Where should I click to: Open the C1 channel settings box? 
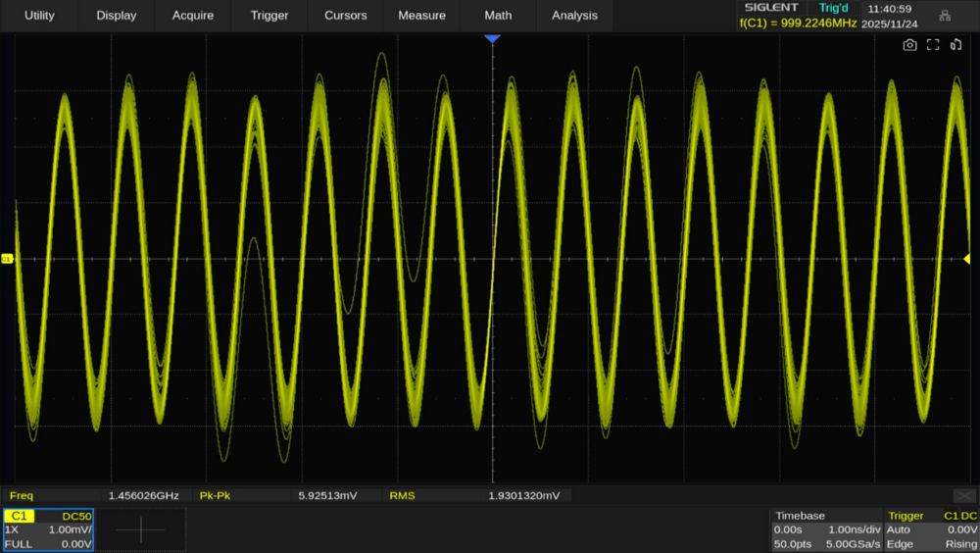tap(48, 529)
